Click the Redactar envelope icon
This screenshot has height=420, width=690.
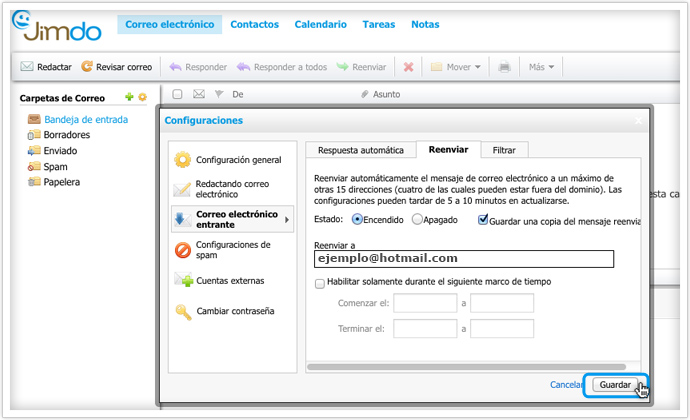(27, 66)
